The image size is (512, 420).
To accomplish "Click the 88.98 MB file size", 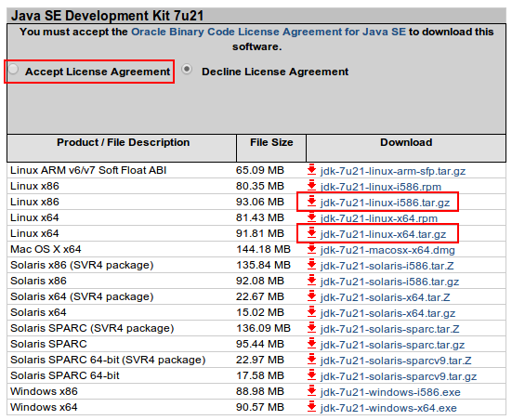I will click(260, 391).
